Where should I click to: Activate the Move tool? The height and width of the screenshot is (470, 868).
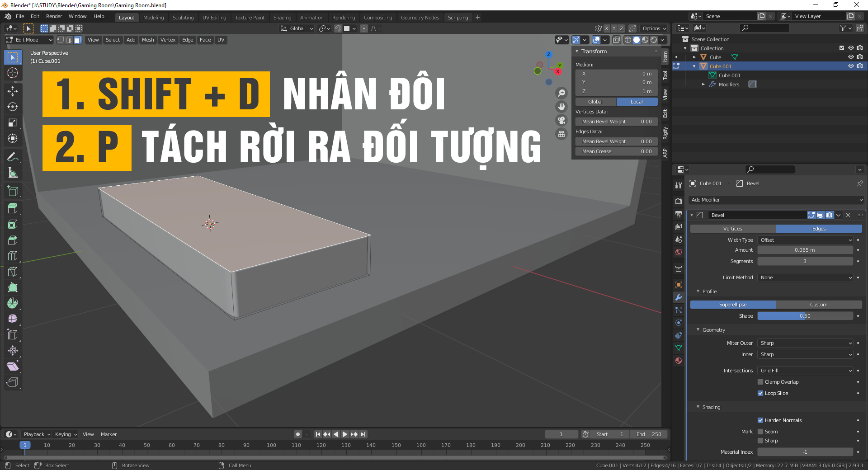(13, 91)
